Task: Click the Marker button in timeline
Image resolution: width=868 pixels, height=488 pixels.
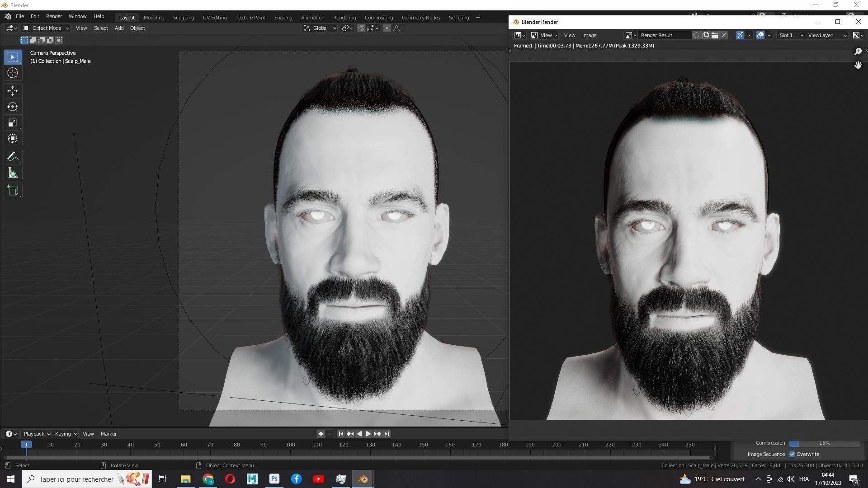Action: pyautogui.click(x=108, y=434)
